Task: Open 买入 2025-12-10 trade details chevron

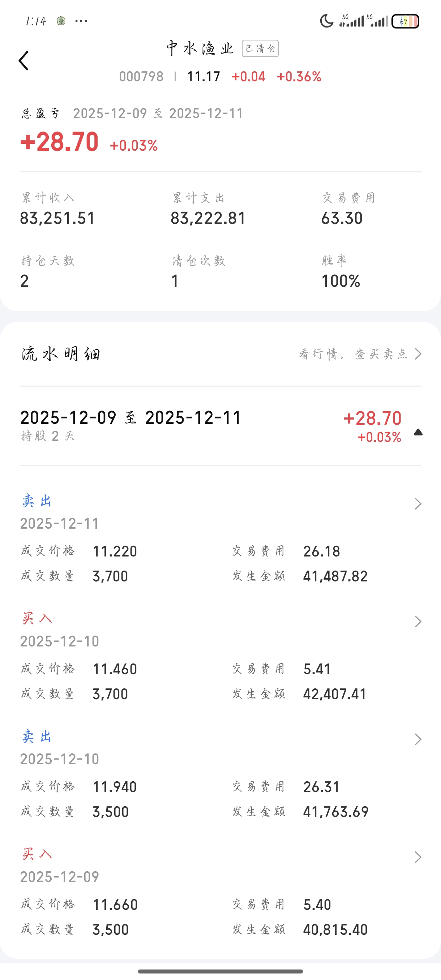Action: [x=418, y=622]
